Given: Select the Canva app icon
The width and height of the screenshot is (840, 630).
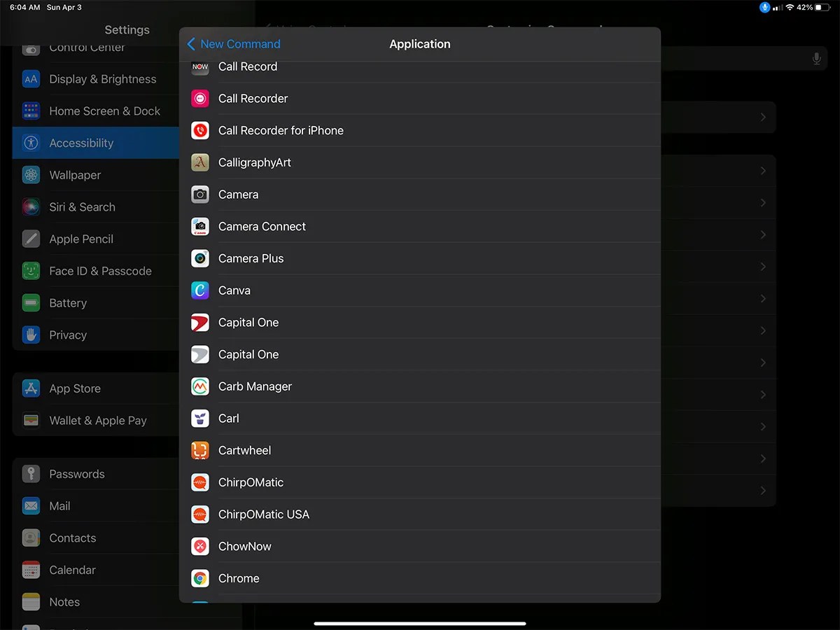Looking at the screenshot, I should (199, 290).
